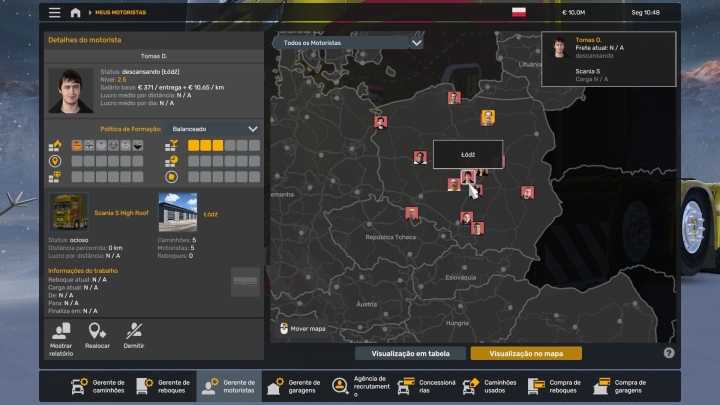
Task: Click the descansando [Łódź] status text
Action: [151, 72]
